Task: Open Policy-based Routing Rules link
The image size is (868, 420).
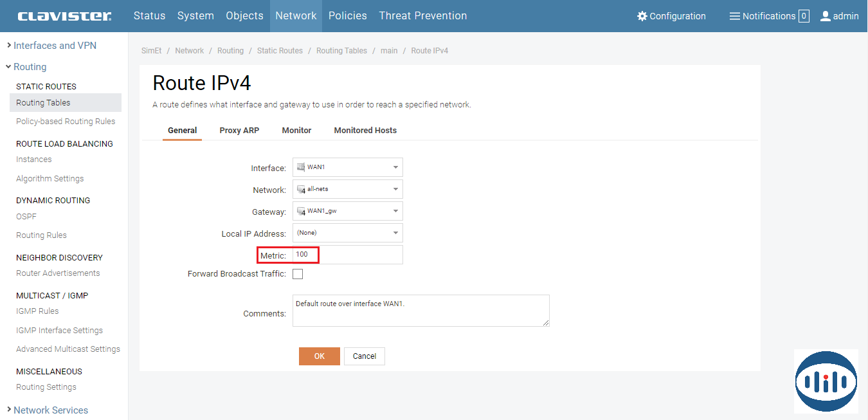Action: tap(66, 122)
